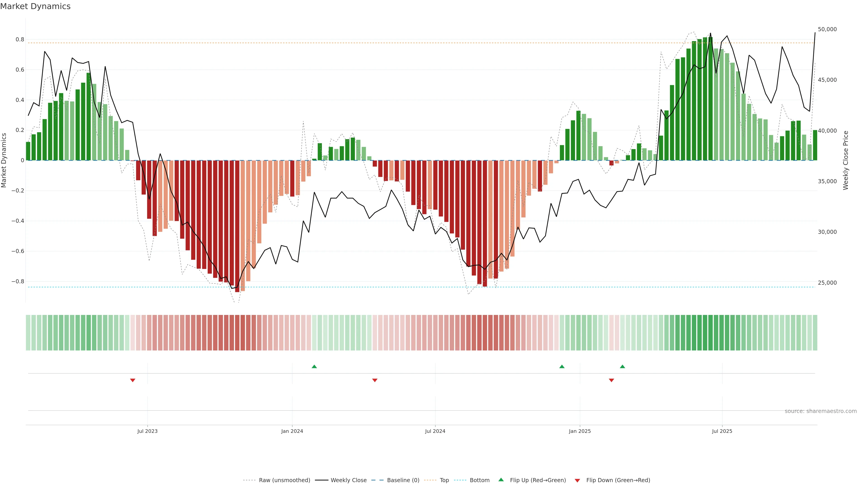Click the last red Flip Down triangle marker
The width and height of the screenshot is (868, 488).
[x=611, y=380]
